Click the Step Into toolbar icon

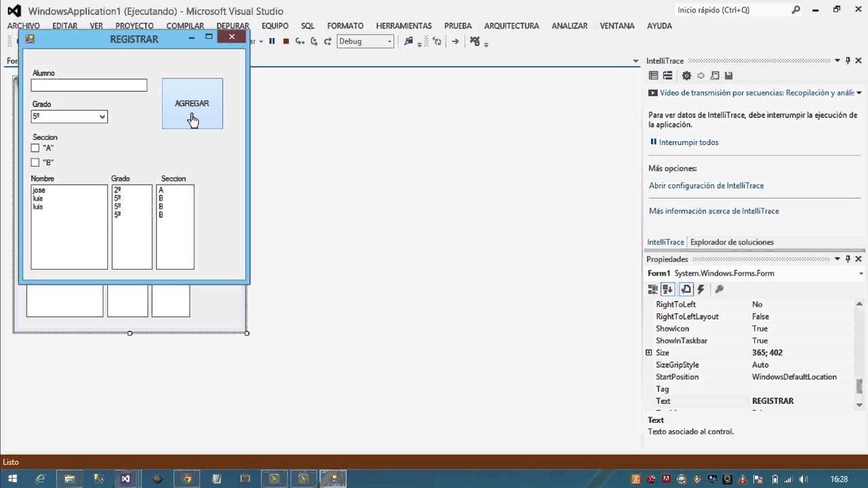300,41
